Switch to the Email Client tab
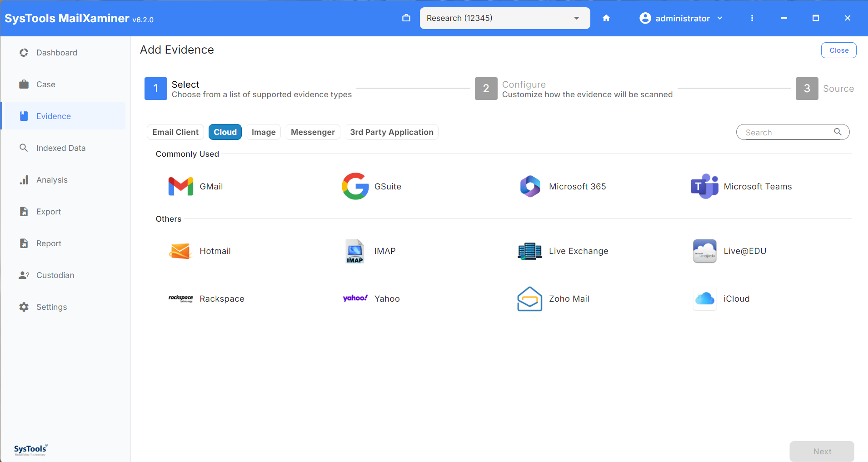Image resolution: width=868 pixels, height=462 pixels. tap(175, 132)
